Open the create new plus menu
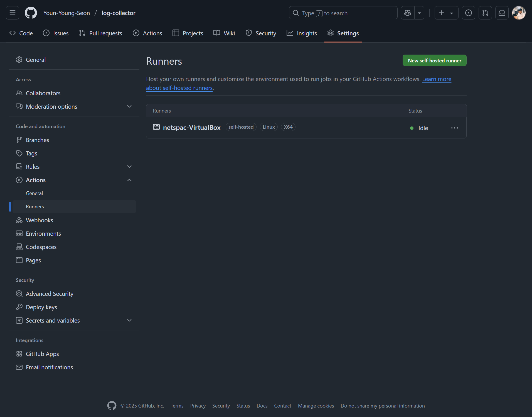This screenshot has height=417, width=532. (446, 13)
